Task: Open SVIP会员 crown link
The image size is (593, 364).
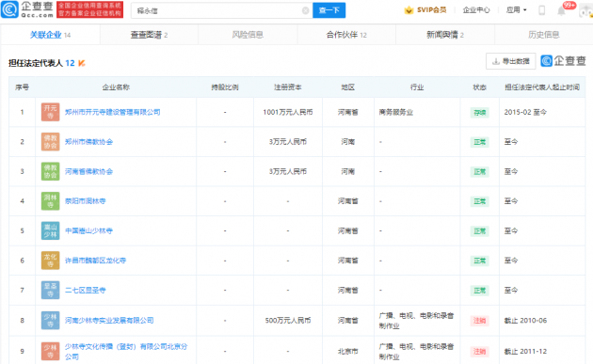Action: pyautogui.click(x=425, y=10)
